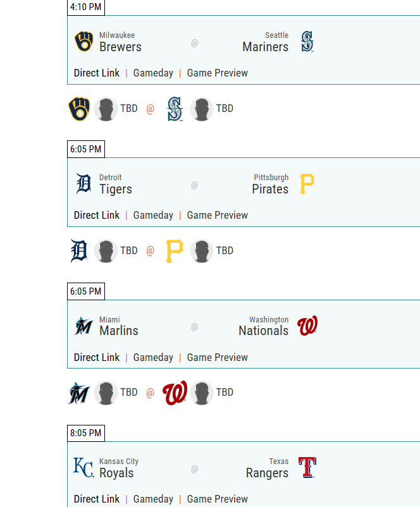Open Gameday for Brewers at Mariners game

tap(153, 73)
